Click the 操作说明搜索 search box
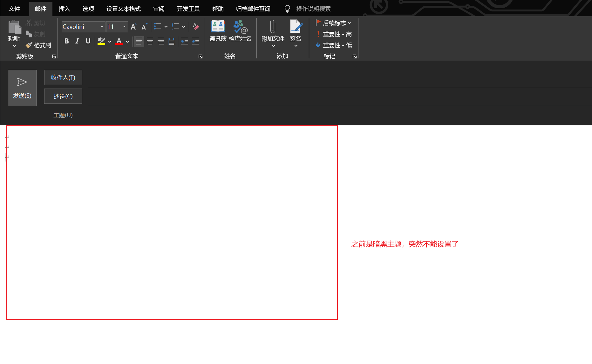Screen dimensions: 592x364 [x=314, y=9]
